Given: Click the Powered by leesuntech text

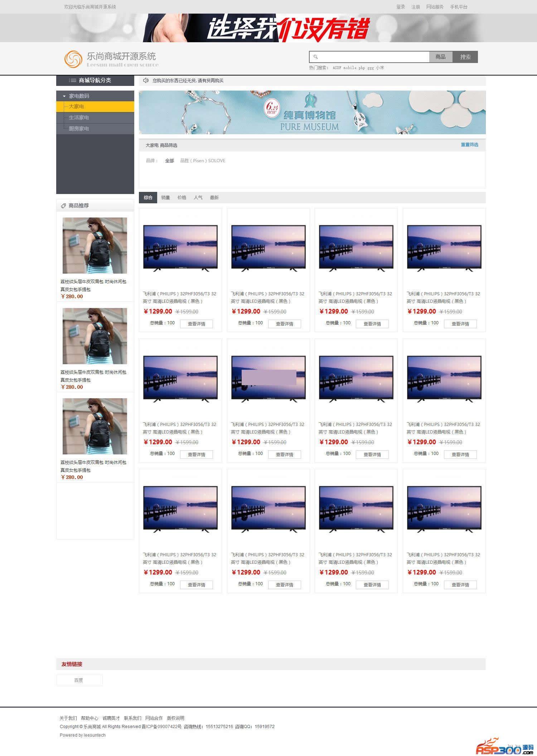Looking at the screenshot, I should pyautogui.click(x=83, y=735).
